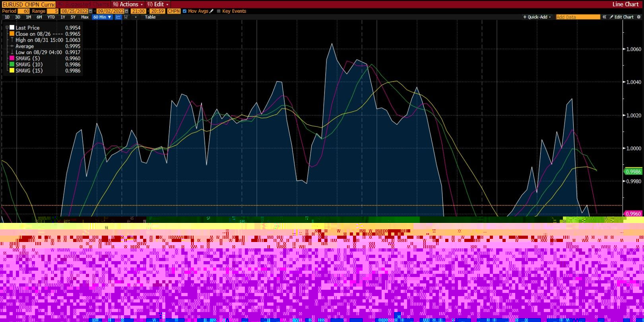Switch to Table view
The width and height of the screenshot is (644, 322).
pos(150,17)
